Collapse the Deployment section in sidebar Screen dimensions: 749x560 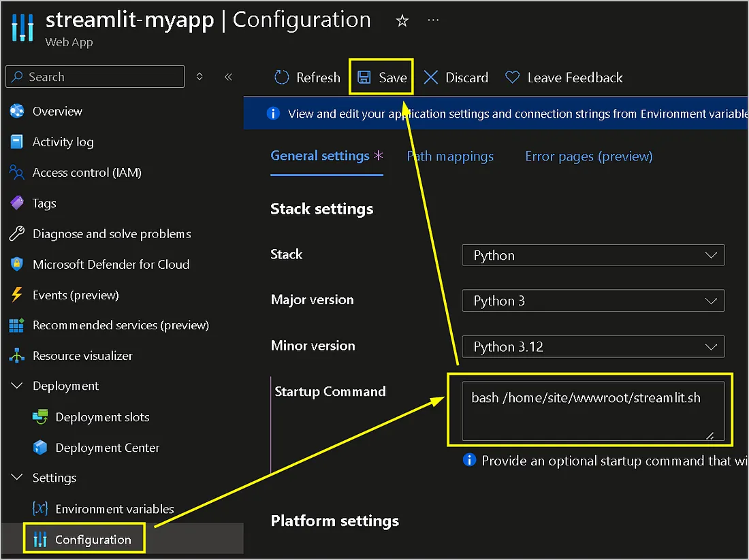coord(17,386)
